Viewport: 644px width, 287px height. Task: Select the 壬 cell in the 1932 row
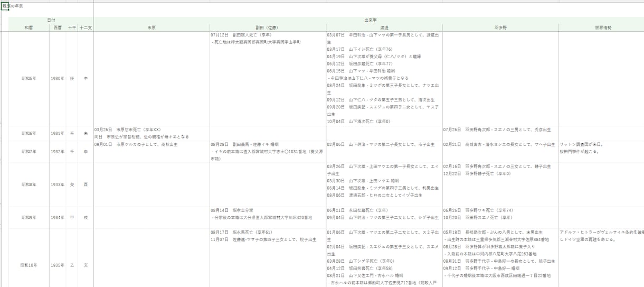click(x=72, y=152)
